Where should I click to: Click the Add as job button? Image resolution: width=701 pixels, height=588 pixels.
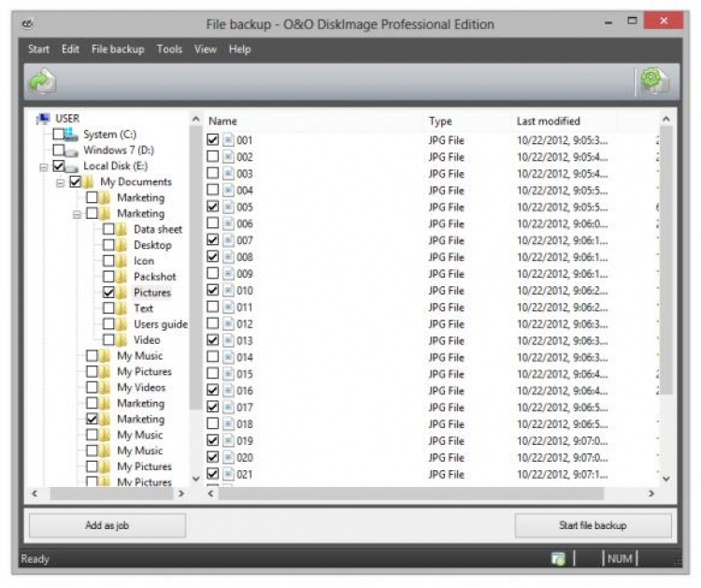[x=107, y=525]
